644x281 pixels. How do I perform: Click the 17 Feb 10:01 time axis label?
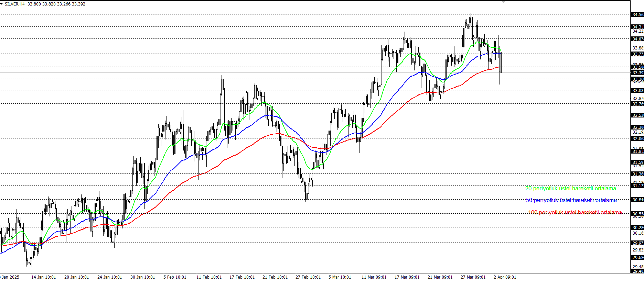point(242,277)
